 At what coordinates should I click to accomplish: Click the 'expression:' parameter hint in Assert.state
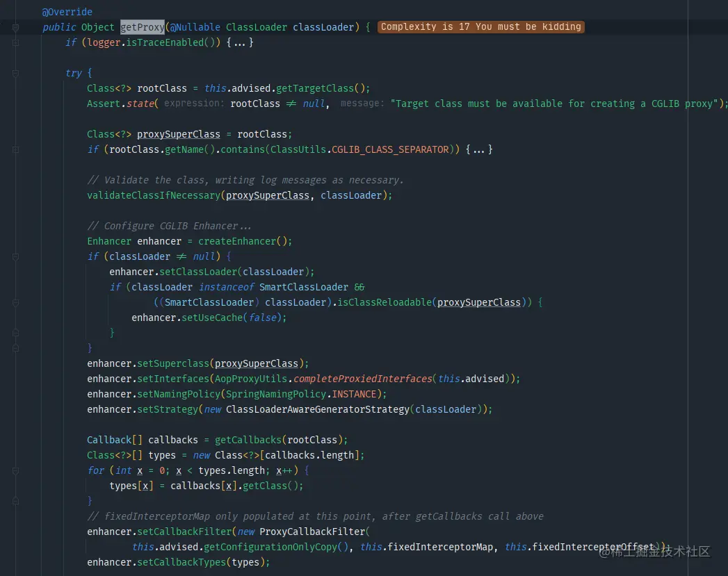tap(194, 104)
